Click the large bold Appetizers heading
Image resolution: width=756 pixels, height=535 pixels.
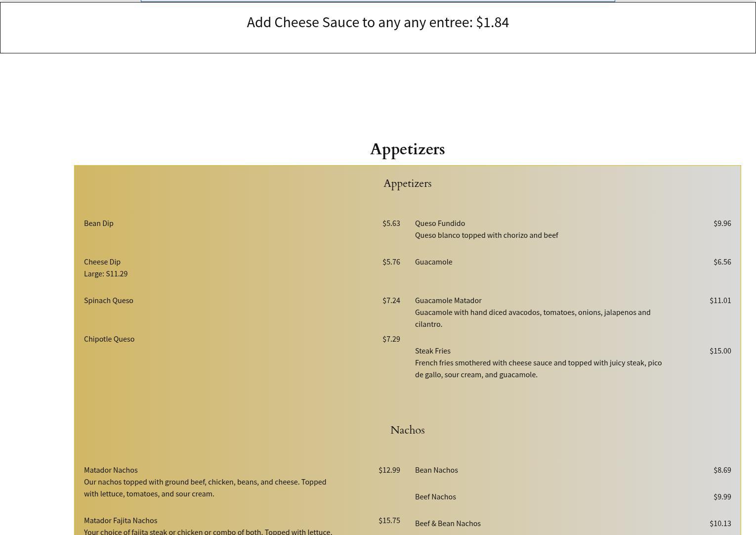[407, 149]
